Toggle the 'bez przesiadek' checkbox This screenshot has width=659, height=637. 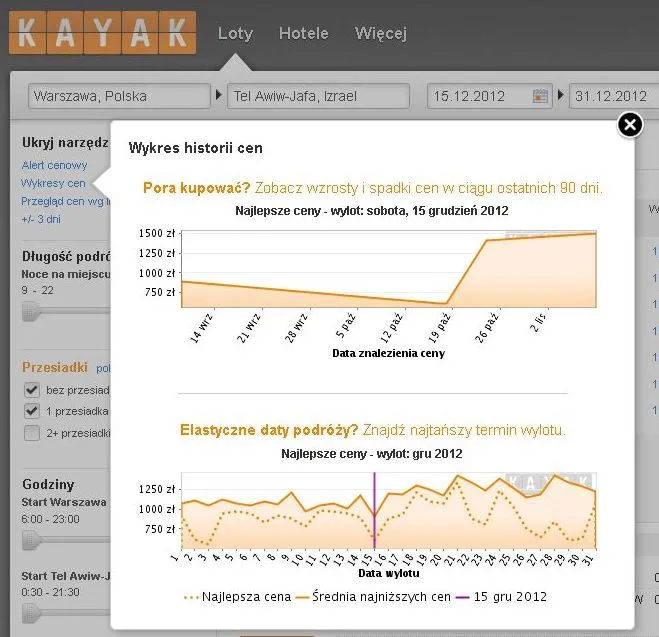[x=32, y=390]
